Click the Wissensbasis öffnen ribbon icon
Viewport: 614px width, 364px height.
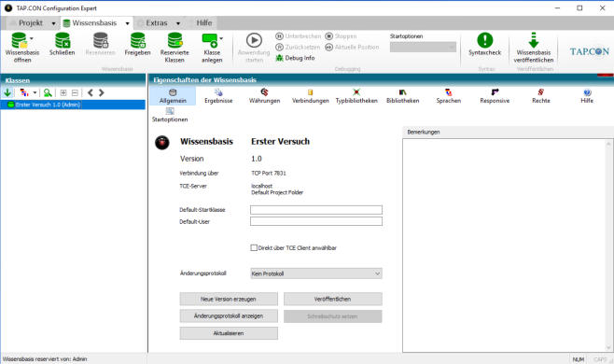(19, 40)
